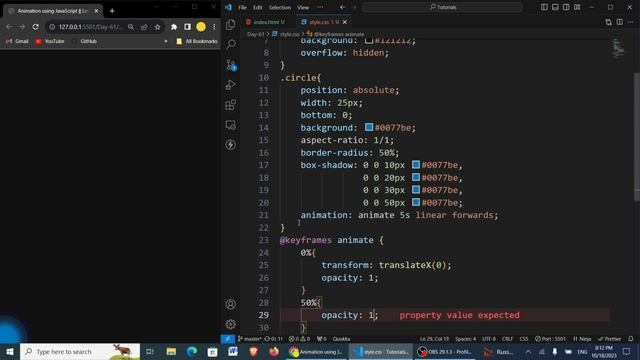Image resolution: width=640 pixels, height=360 pixels.
Task: Open the GitHub bookmark
Action: [x=84, y=41]
